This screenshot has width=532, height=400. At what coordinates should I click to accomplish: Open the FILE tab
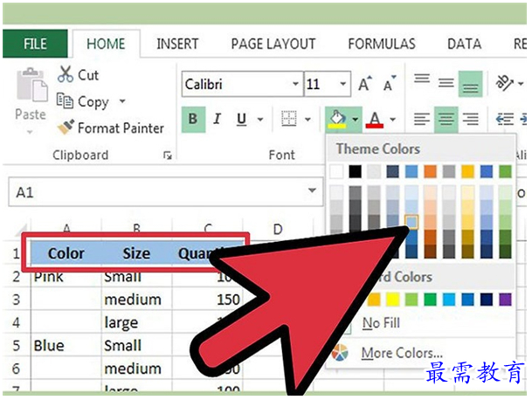click(35, 44)
